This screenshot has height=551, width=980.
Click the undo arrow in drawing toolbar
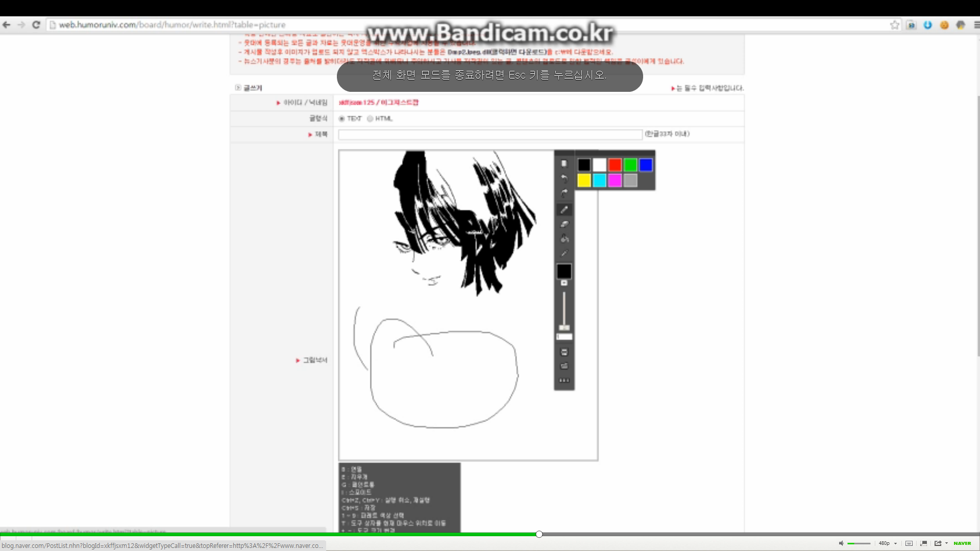pyautogui.click(x=564, y=179)
